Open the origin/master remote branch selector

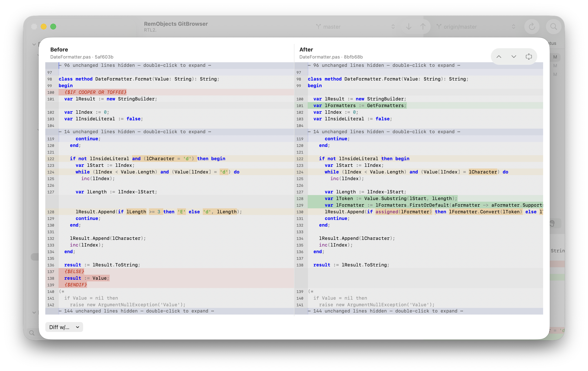476,27
